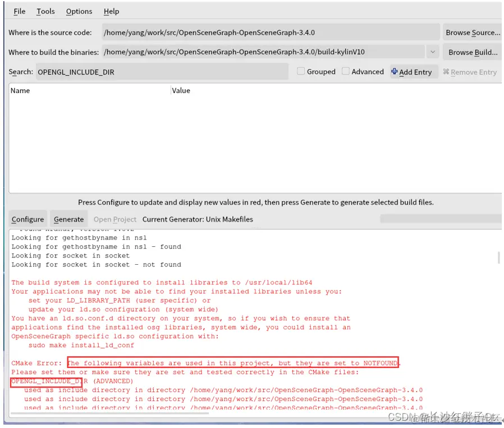Click the progress bar beside generator label
This screenshot has width=504, height=428.
[441, 219]
